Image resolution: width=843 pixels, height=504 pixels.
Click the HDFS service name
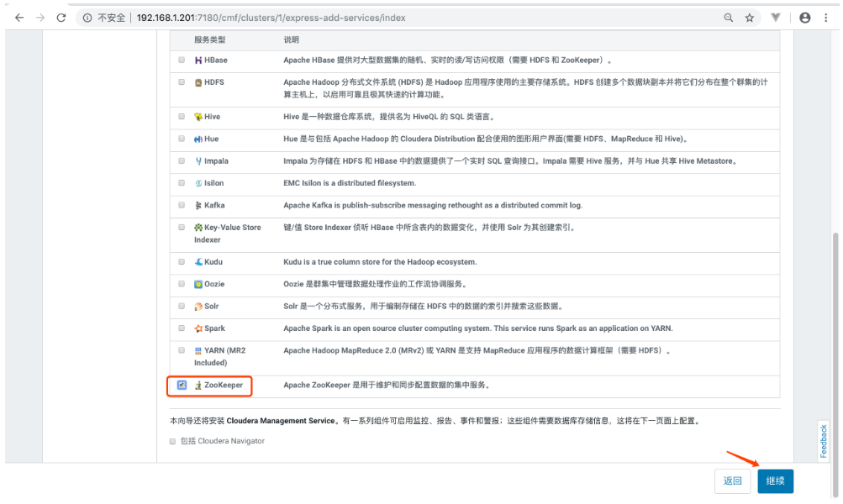coord(214,82)
